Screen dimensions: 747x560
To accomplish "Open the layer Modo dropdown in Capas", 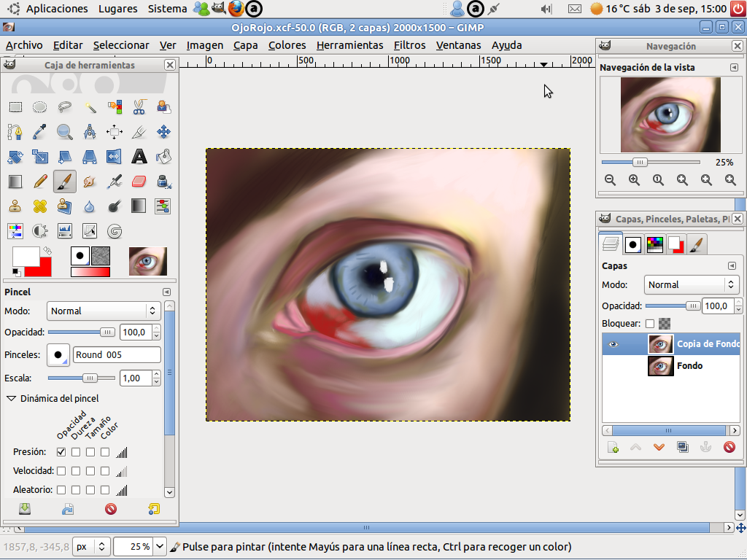I will [692, 285].
